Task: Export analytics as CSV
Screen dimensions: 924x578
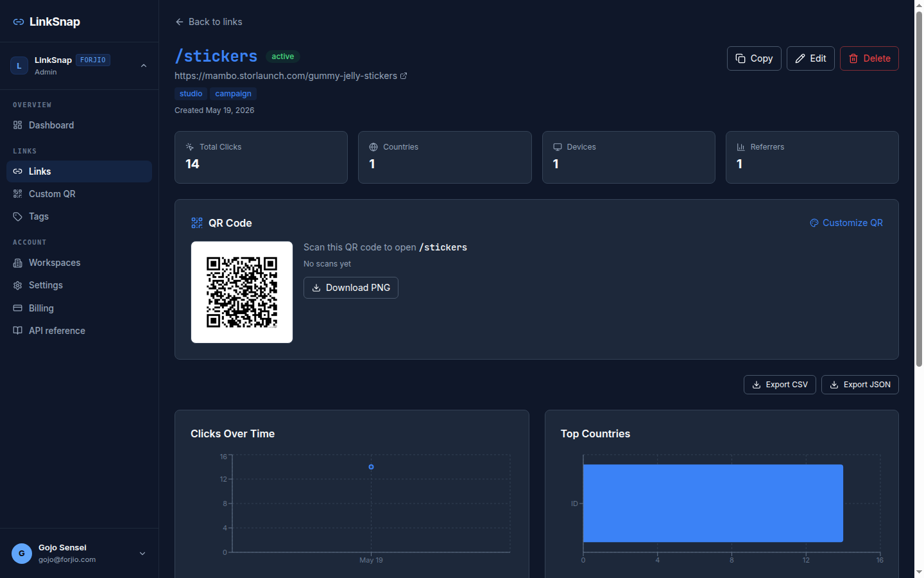Action: 780,385
